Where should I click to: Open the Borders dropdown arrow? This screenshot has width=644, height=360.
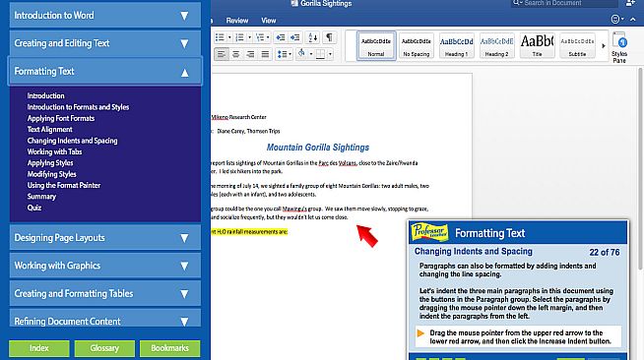(x=330, y=54)
